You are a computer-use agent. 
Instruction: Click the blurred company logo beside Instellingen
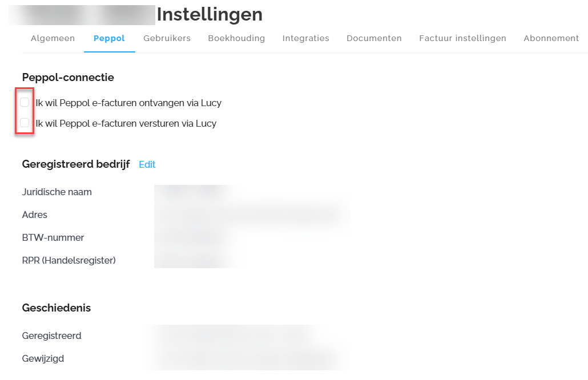tap(82, 15)
